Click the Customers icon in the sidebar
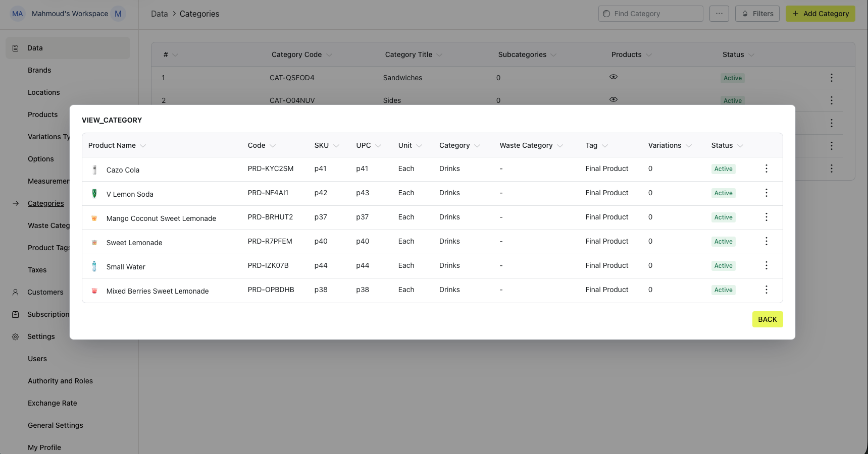 pos(16,292)
